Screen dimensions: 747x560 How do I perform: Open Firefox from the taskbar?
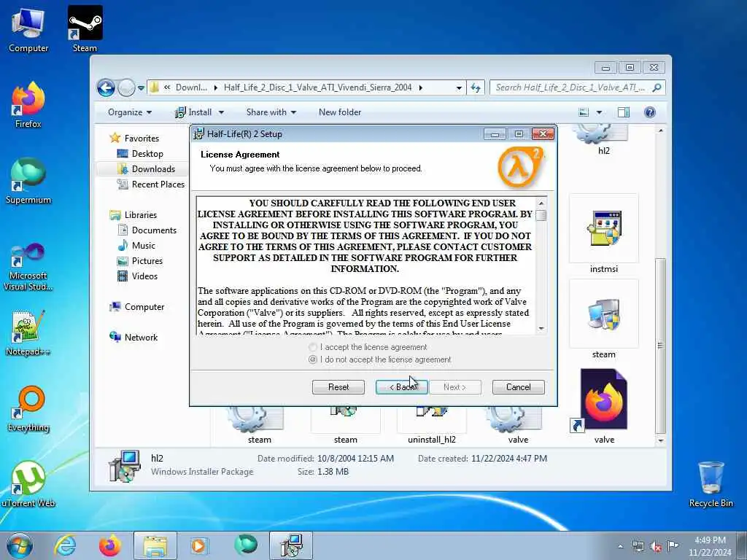pyautogui.click(x=109, y=545)
